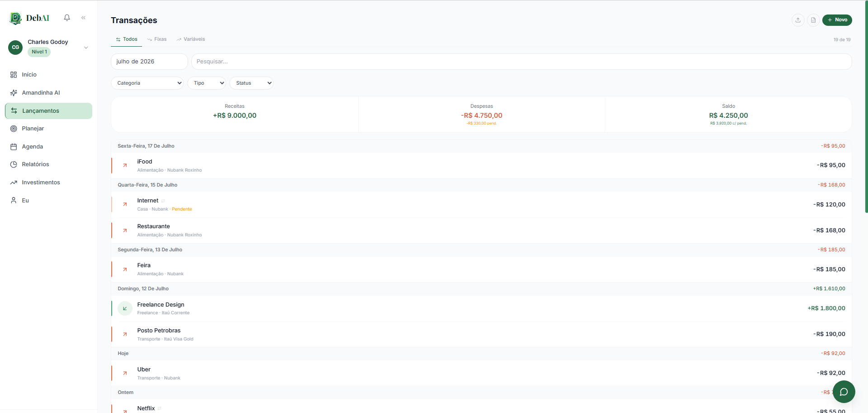The width and height of the screenshot is (868, 413).
Task: Click the Freelance Design amount +R$ 1.800,00
Action: click(826, 308)
